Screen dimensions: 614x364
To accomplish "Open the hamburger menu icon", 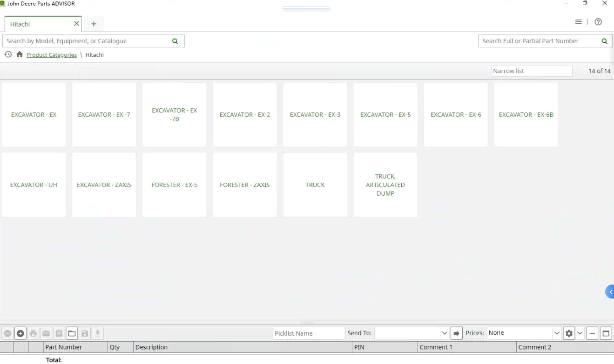I will tap(578, 22).
